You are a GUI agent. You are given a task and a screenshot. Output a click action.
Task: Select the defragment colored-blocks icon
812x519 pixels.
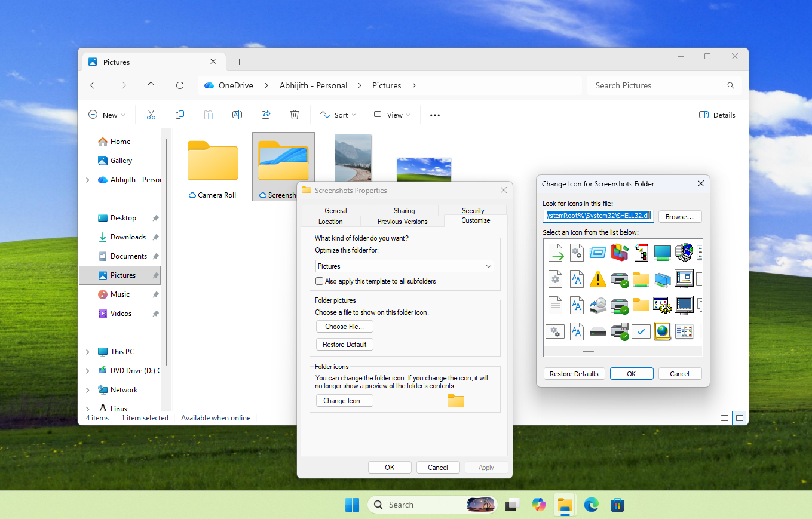point(620,253)
